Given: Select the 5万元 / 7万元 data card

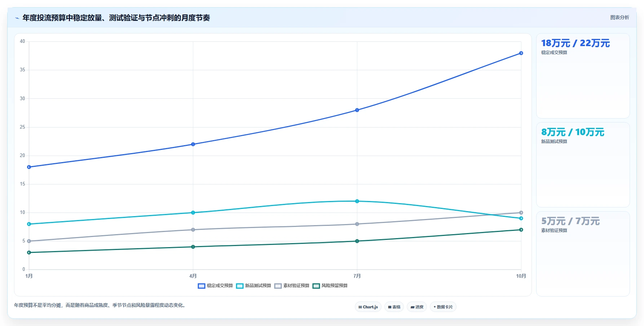Looking at the screenshot, I should (583, 254).
